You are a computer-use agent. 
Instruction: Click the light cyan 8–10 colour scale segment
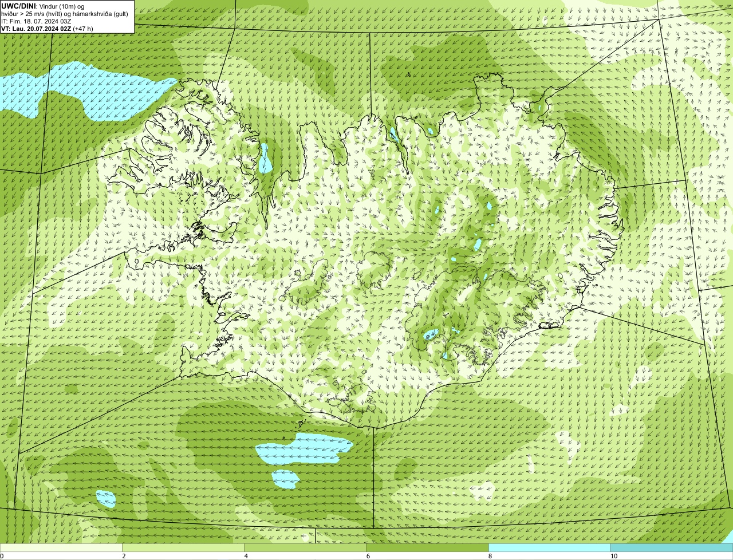tap(550, 548)
